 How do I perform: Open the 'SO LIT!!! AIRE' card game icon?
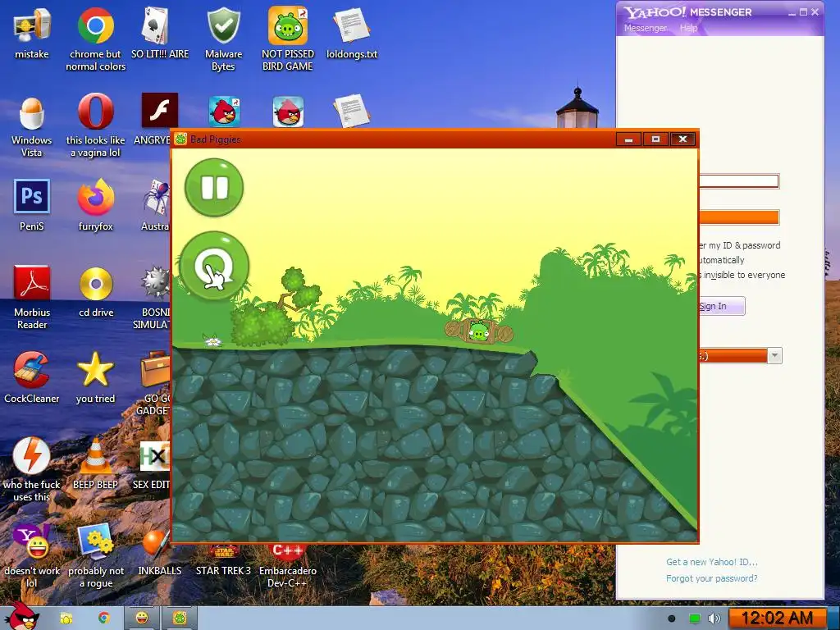coord(160,33)
